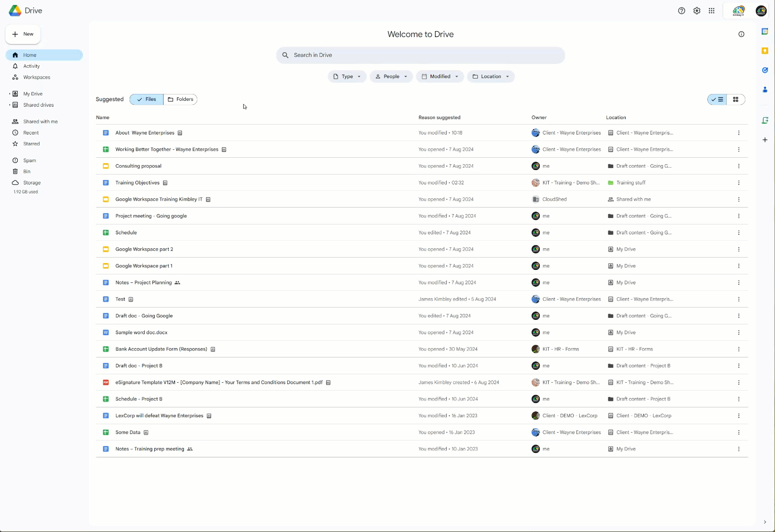Viewport: 775px width, 532px height.
Task: Click the Docs icon for About Wayne Enterprises
Action: (x=105, y=133)
